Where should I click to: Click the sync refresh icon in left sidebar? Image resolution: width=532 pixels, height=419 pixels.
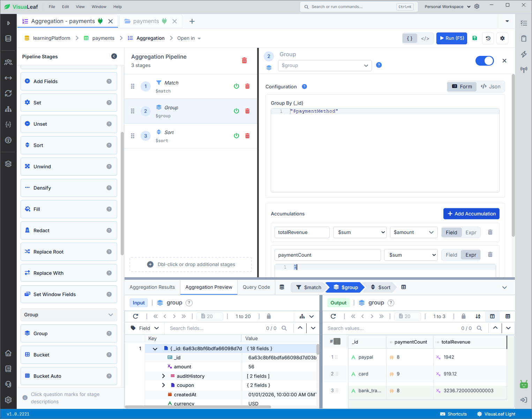(x=8, y=93)
